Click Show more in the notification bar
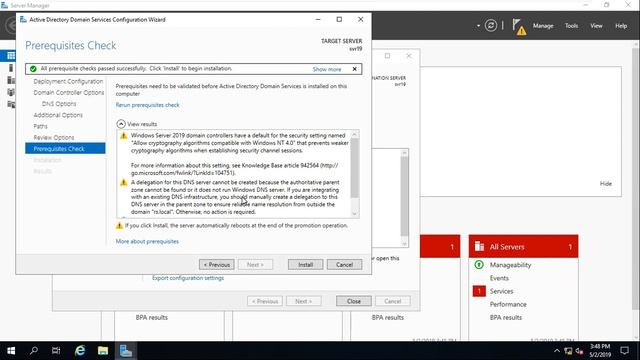640x360 pixels. click(x=327, y=69)
